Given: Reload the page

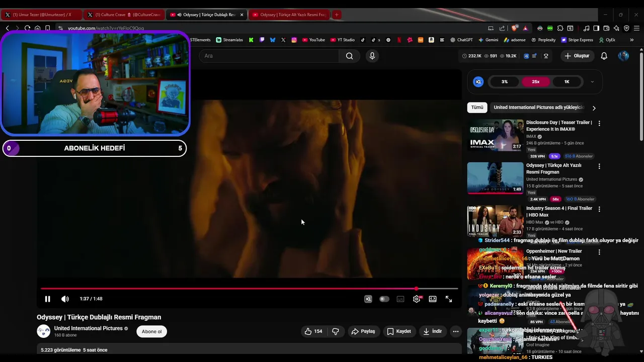Looking at the screenshot, I should 27,28.
